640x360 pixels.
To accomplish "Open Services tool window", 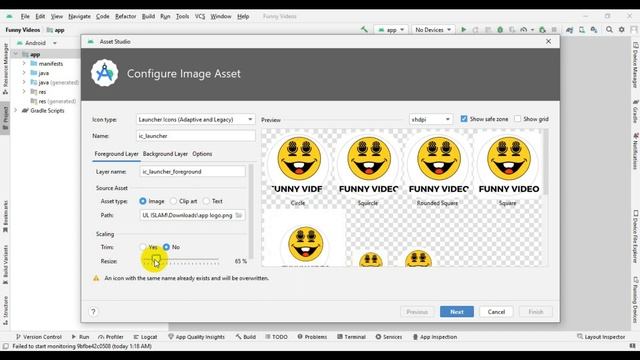I will point(389,337).
